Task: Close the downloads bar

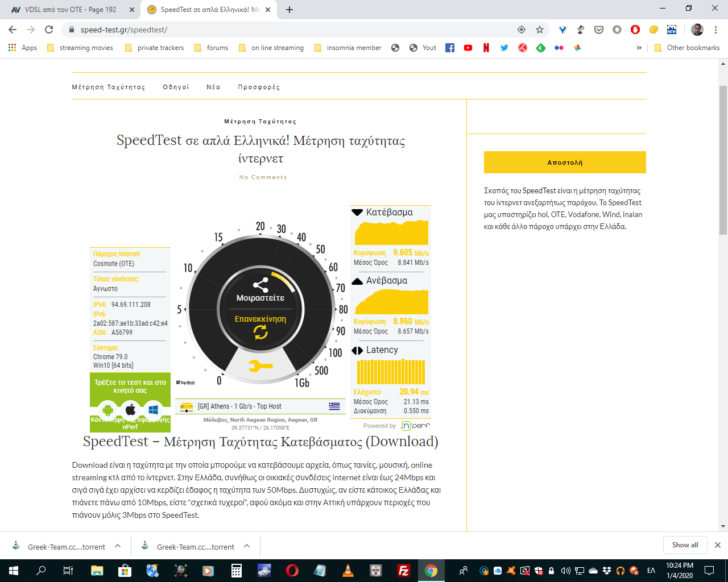Action: pos(718,545)
